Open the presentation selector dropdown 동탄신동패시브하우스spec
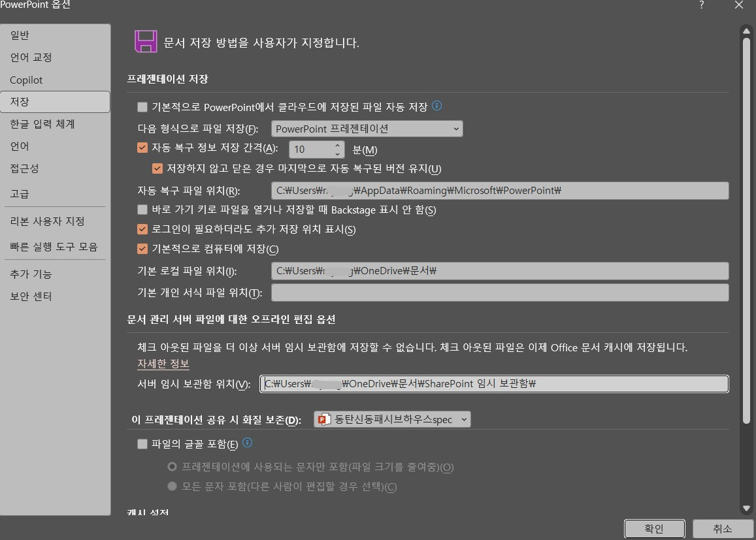The height and width of the screenshot is (540, 756). pyautogui.click(x=392, y=419)
